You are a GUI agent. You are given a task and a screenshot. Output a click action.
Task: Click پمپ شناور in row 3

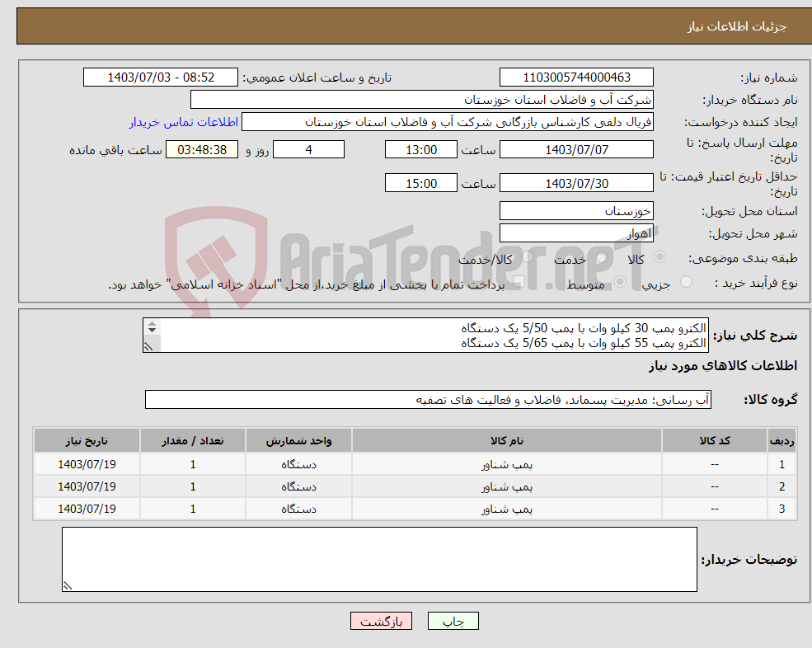[x=507, y=509]
